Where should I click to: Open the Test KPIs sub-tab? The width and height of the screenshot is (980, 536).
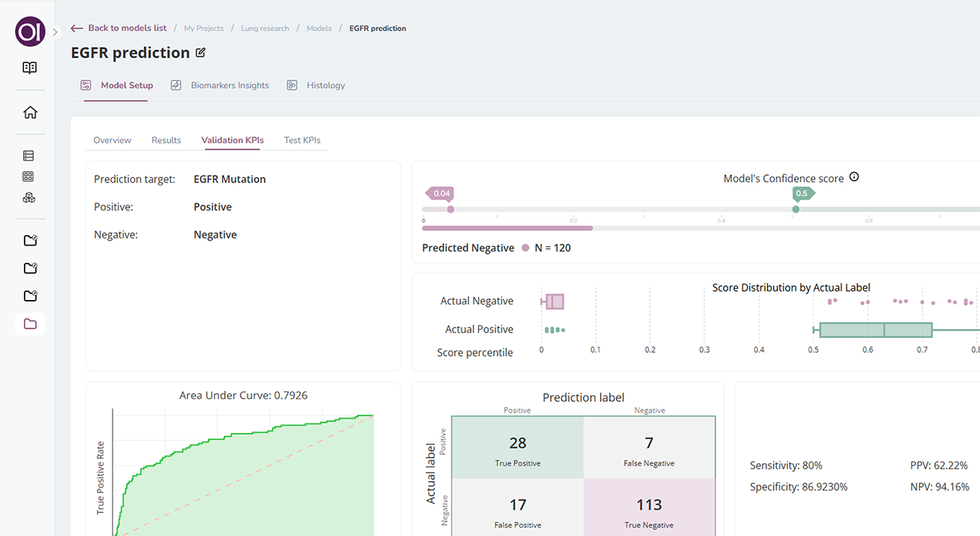click(x=302, y=140)
